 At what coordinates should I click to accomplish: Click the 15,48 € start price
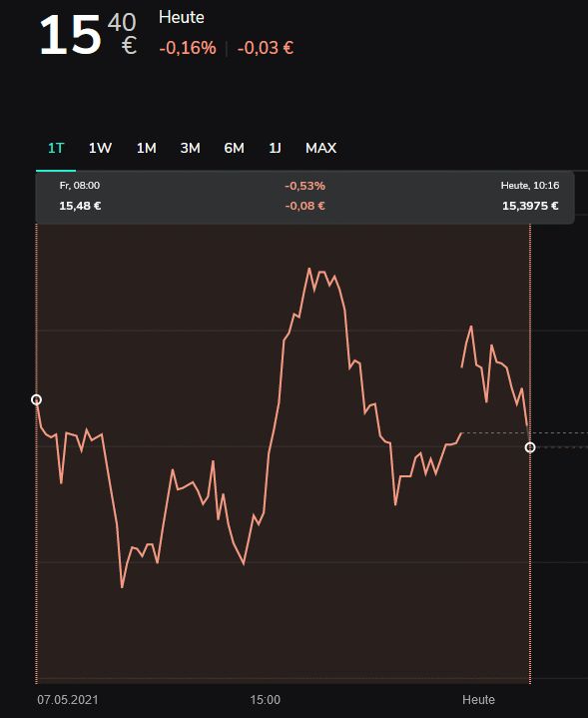pyautogui.click(x=80, y=206)
